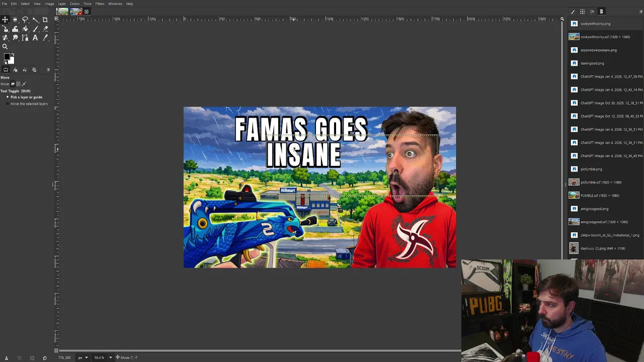Open the patterns tab in right dock

[x=582, y=12]
